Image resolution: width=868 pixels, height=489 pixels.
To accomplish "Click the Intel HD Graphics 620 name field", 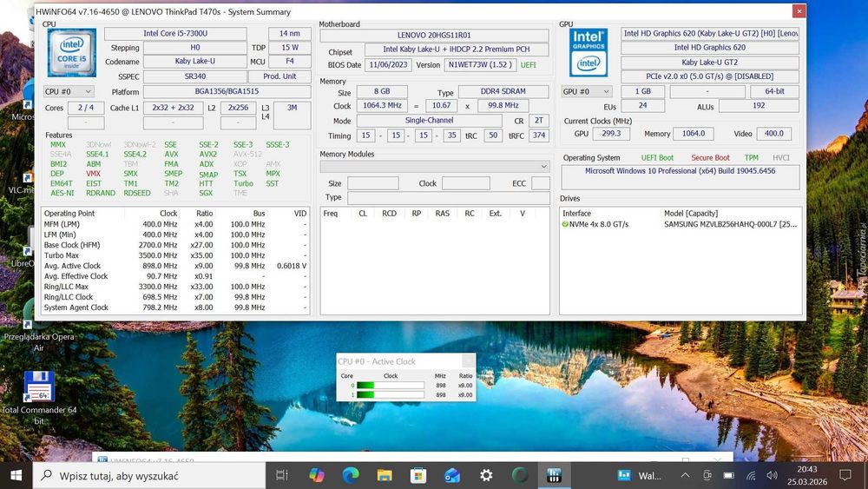I will point(710,48).
